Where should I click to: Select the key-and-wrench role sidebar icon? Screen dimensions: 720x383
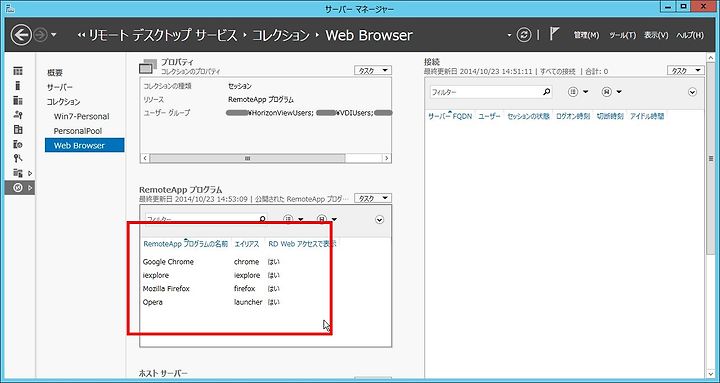point(18,159)
